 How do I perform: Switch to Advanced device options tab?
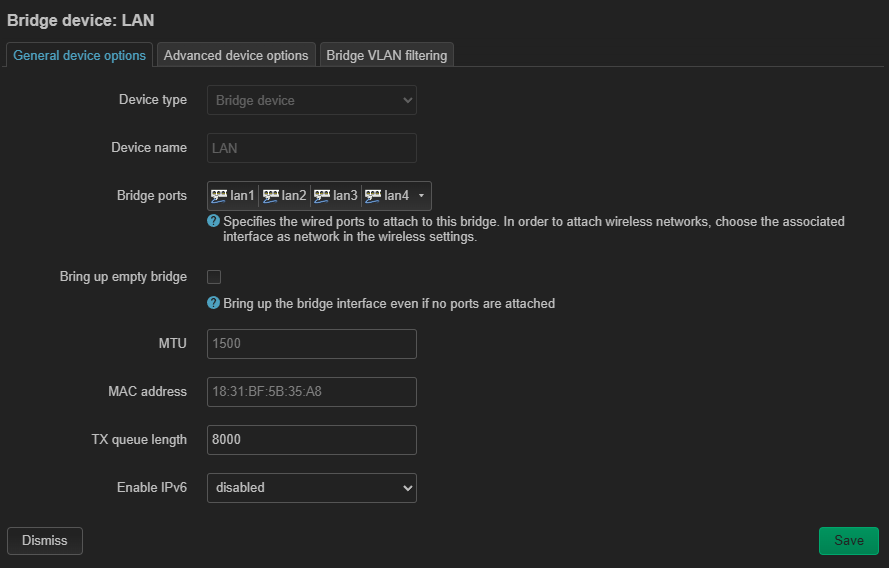(x=236, y=55)
